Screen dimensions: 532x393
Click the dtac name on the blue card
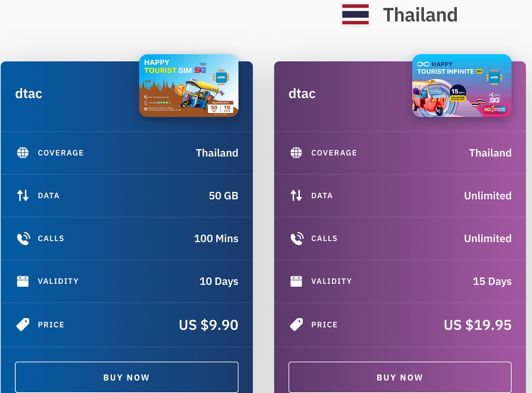29,94
